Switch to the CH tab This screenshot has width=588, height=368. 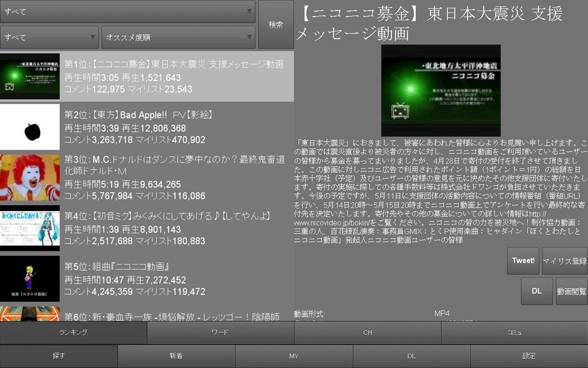(x=367, y=332)
